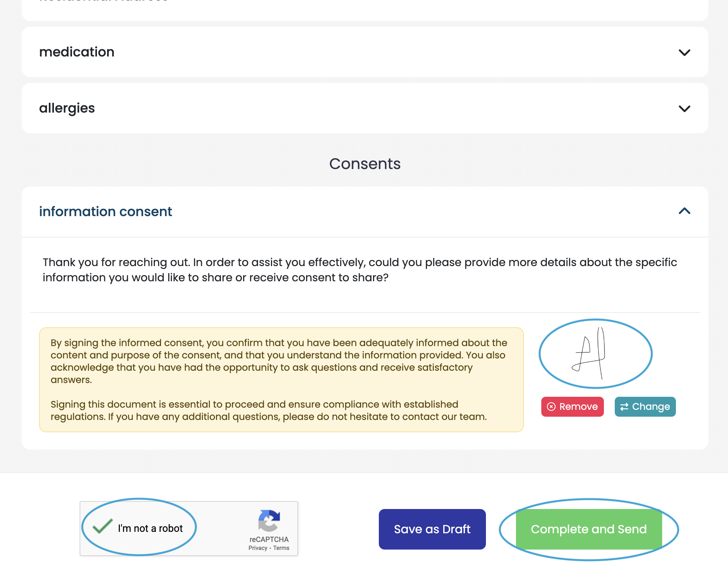The height and width of the screenshot is (572, 728).
Task: Expand the allergies section chevron
Action: [684, 109]
